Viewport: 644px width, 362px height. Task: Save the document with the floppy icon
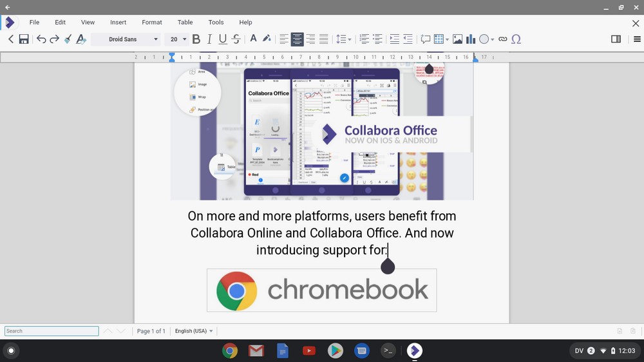coord(24,39)
